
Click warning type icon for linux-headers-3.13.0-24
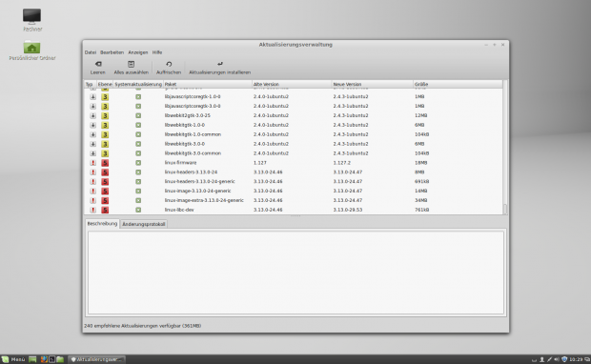coord(92,172)
